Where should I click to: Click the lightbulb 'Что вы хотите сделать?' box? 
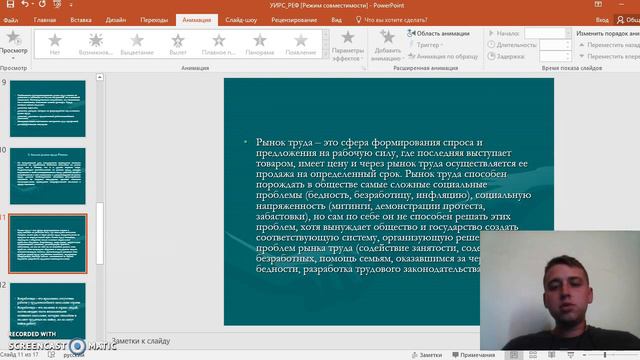[391, 20]
